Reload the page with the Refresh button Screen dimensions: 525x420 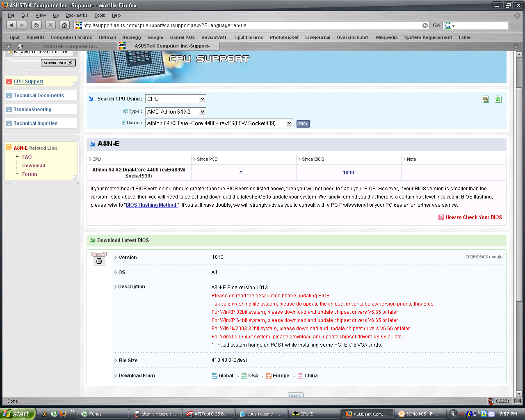coord(37,25)
